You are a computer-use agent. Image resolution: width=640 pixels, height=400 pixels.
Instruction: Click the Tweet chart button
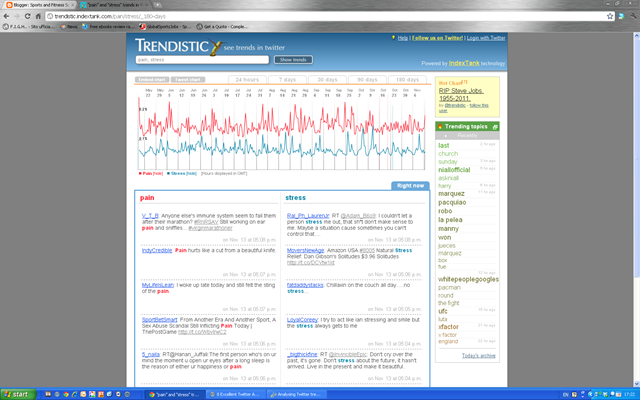tap(188, 80)
